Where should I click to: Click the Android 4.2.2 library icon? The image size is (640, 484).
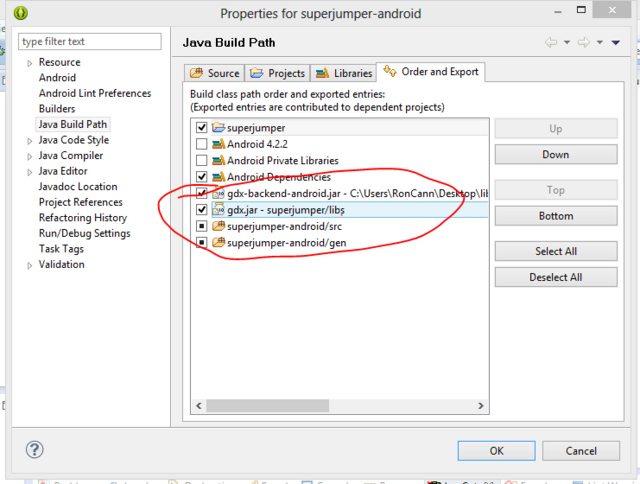[218, 144]
